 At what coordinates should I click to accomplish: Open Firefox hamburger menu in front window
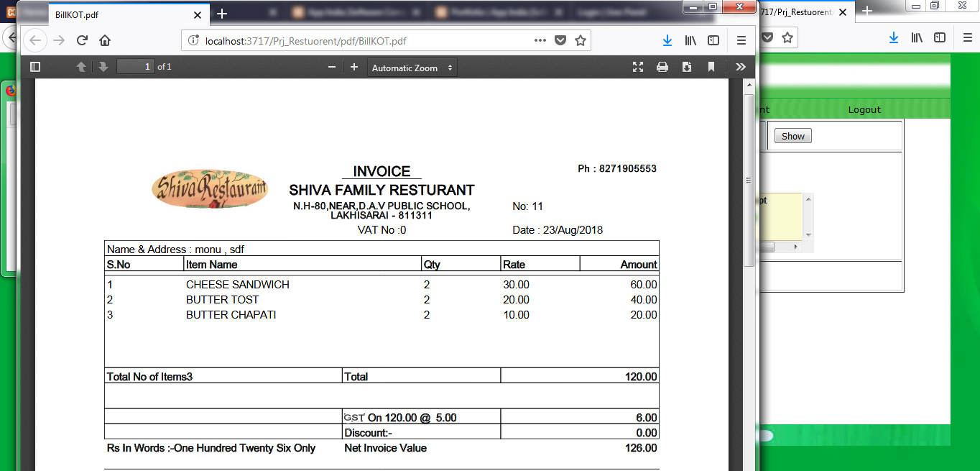tap(741, 40)
